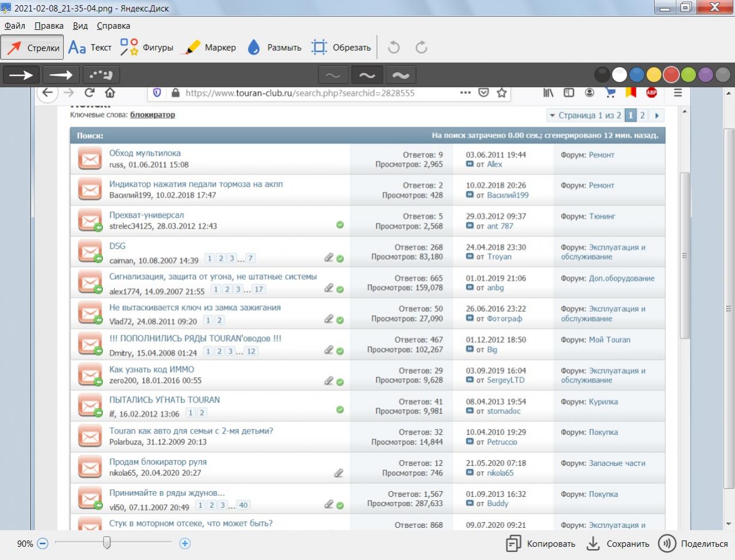Screen dimensions: 735x560
Task: Open the Страница 1 из 2 dropdown
Action: pyautogui.click(x=584, y=115)
